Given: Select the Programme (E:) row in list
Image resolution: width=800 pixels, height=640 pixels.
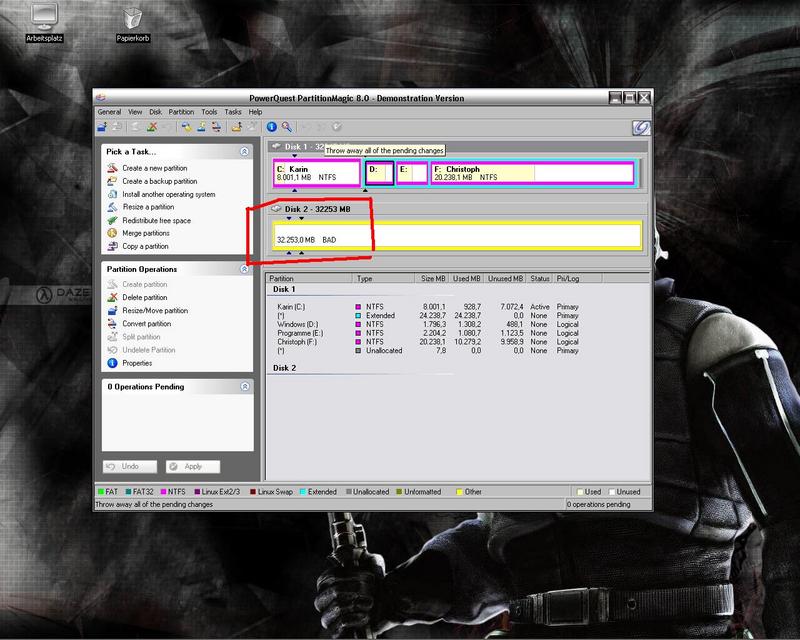Looking at the screenshot, I should click(428, 333).
